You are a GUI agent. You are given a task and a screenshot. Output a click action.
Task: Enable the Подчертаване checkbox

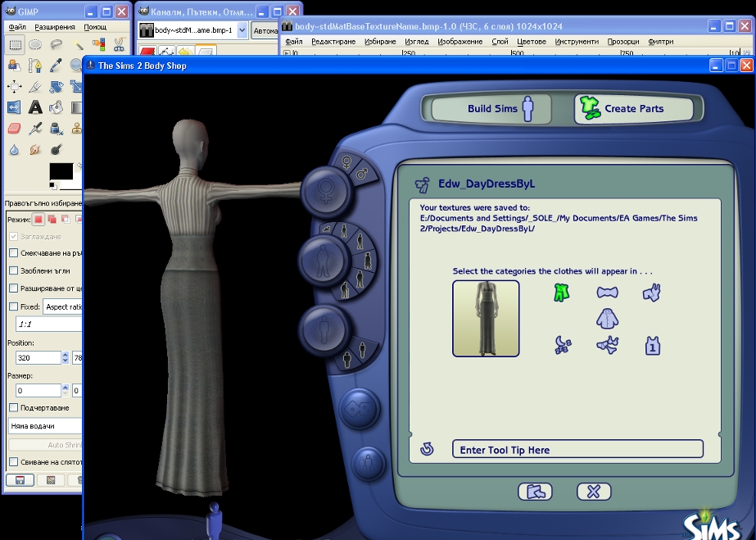point(13,408)
